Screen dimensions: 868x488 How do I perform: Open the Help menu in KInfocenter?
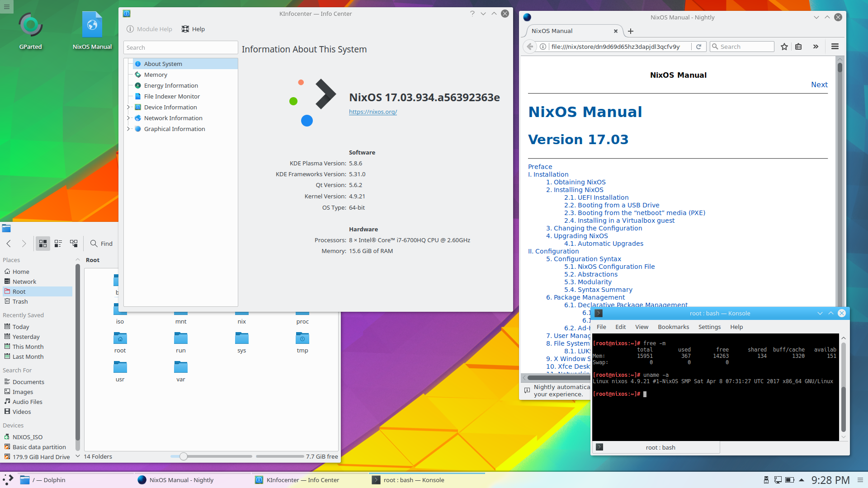point(193,29)
